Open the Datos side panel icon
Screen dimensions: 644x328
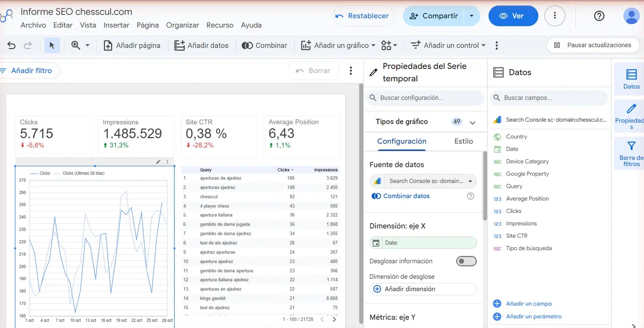pyautogui.click(x=631, y=79)
